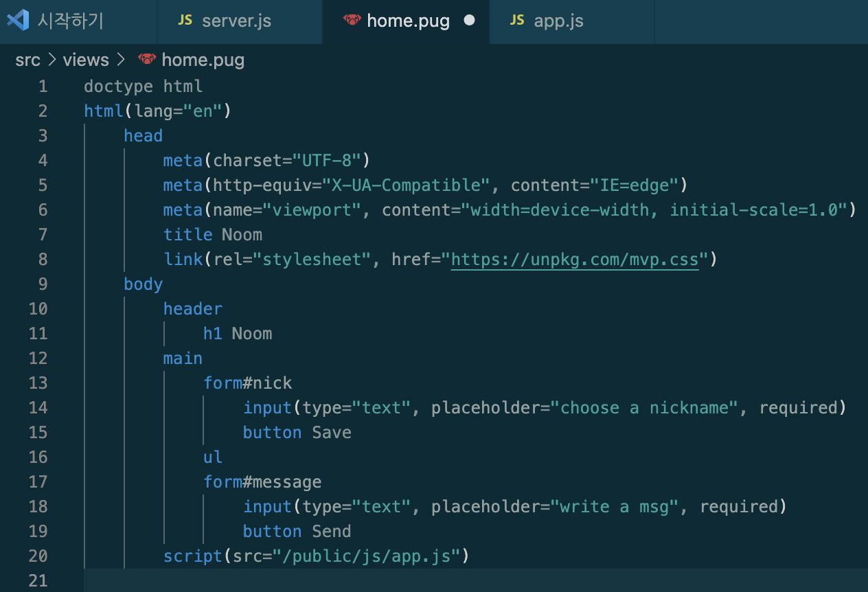Click the ul tag on line 16
The width and height of the screenshot is (868, 592).
[x=213, y=457]
